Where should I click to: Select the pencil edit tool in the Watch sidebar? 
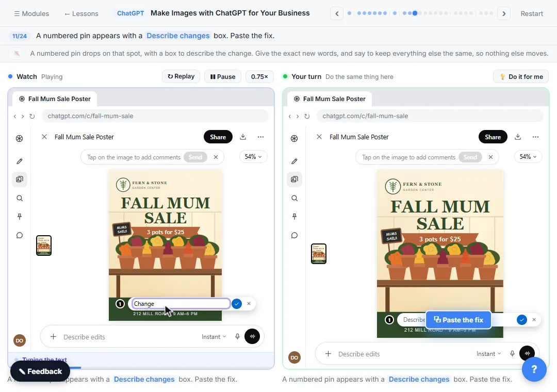tap(20, 161)
